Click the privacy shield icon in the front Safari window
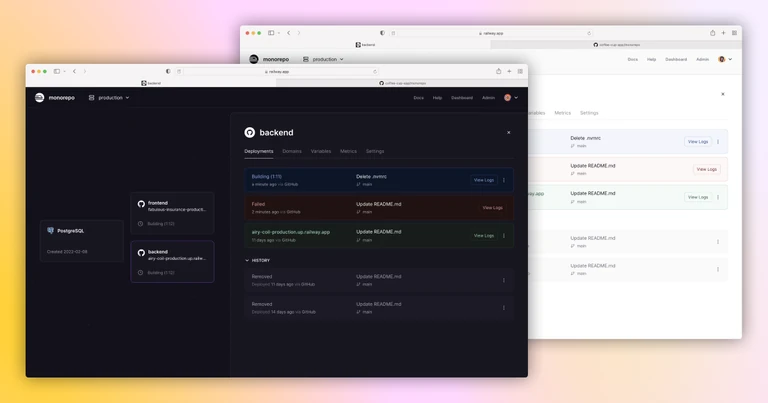The image size is (768, 403). (x=168, y=71)
